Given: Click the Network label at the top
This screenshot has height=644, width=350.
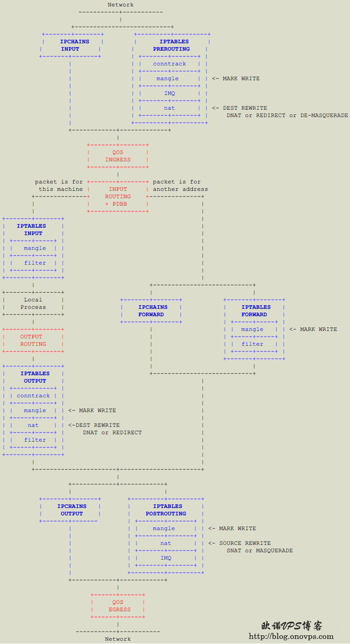Looking at the screenshot, I should 121,5.
